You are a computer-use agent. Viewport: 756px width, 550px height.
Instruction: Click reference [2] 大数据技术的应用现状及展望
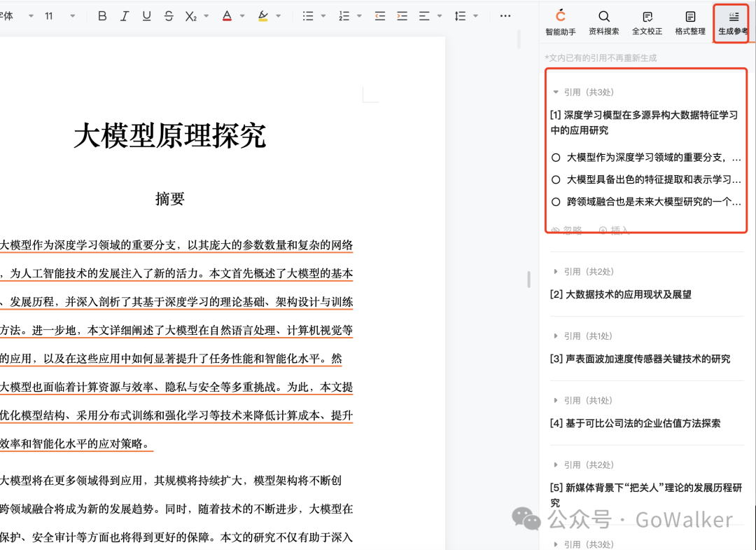click(620, 294)
